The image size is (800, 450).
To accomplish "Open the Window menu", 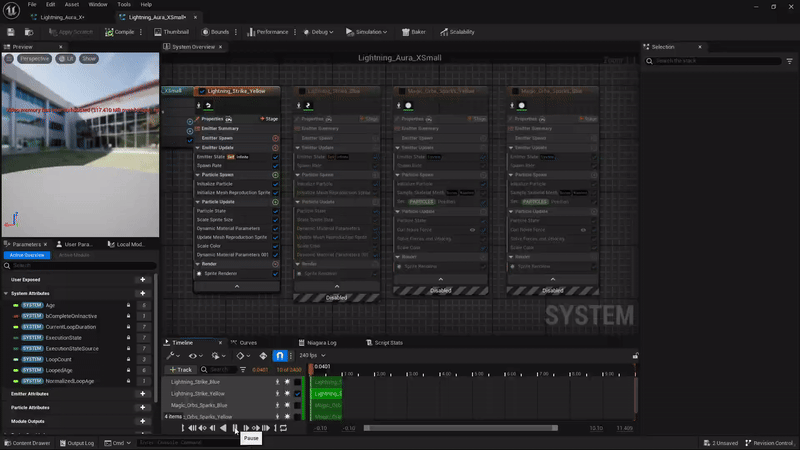I will 96,5.
